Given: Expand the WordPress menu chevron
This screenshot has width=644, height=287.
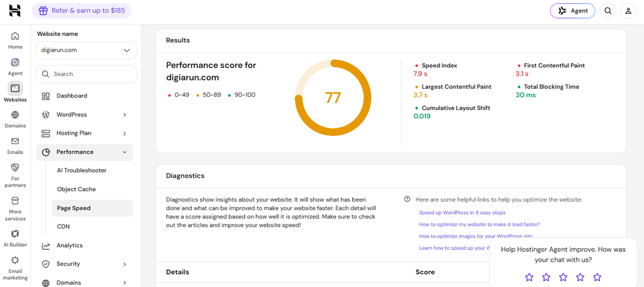Looking at the screenshot, I should (x=125, y=115).
